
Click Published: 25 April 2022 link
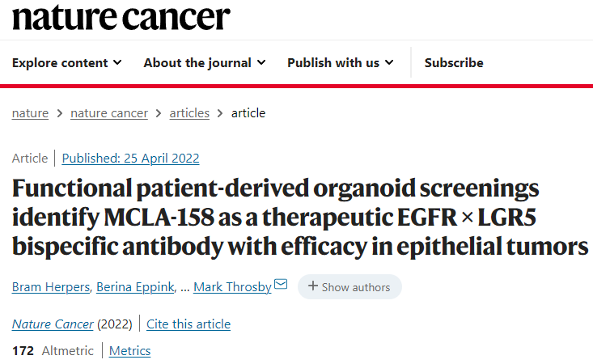(x=130, y=159)
